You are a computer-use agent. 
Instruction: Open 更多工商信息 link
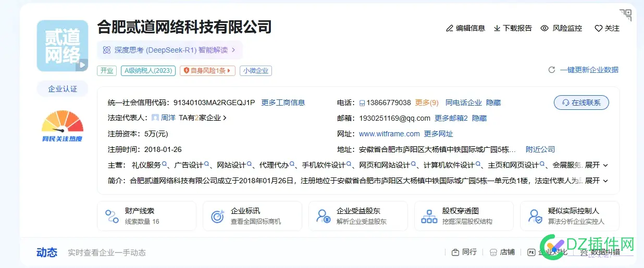[283, 103]
